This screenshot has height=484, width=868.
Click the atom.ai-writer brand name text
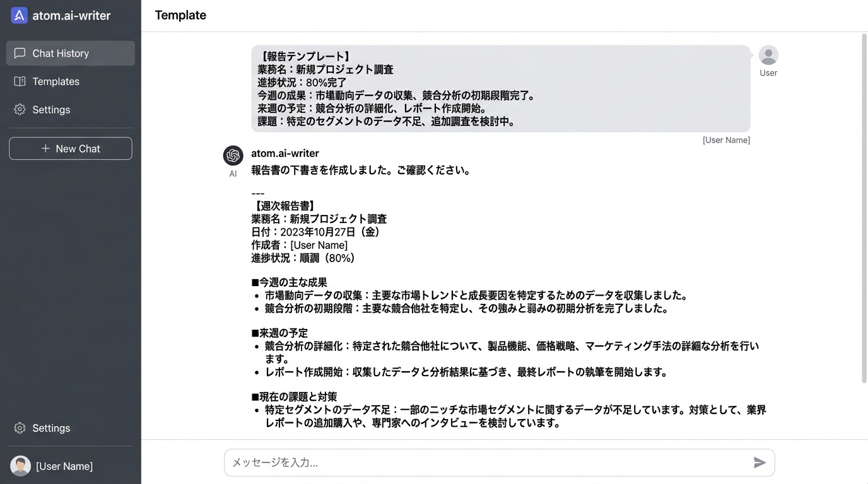(x=71, y=16)
